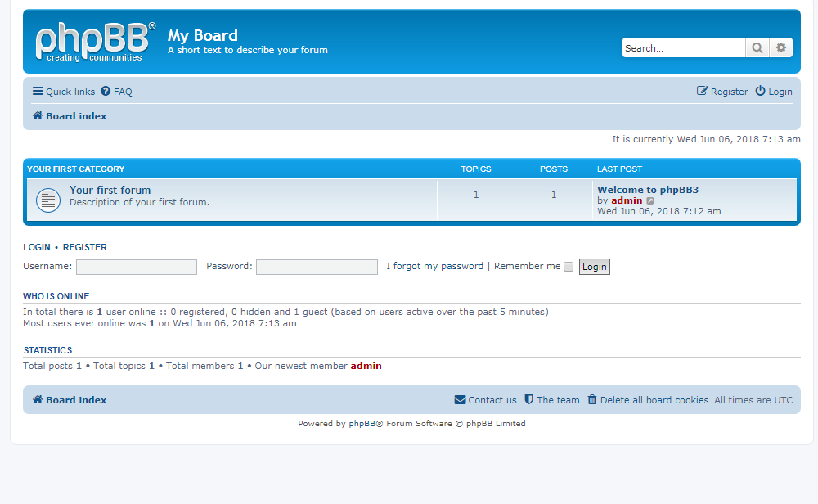Select Register in the top navigation
Screen dimensions: 818x504
[727, 91]
